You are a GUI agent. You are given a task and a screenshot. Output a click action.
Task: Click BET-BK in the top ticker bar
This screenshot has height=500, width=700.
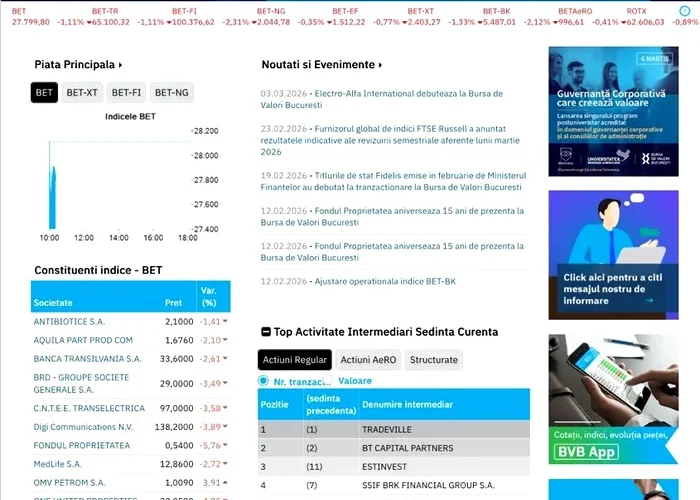point(496,11)
